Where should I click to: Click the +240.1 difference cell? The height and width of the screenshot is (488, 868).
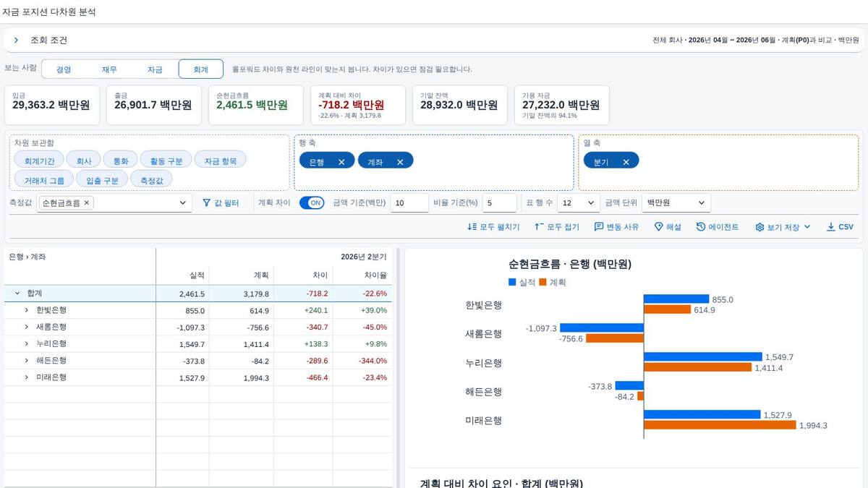(x=304, y=310)
